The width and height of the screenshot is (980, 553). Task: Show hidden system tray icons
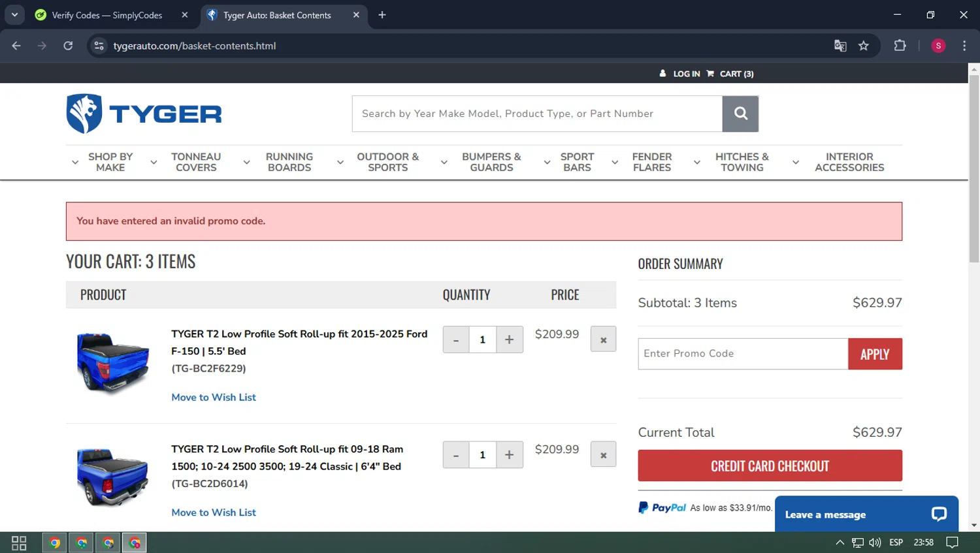(x=840, y=543)
